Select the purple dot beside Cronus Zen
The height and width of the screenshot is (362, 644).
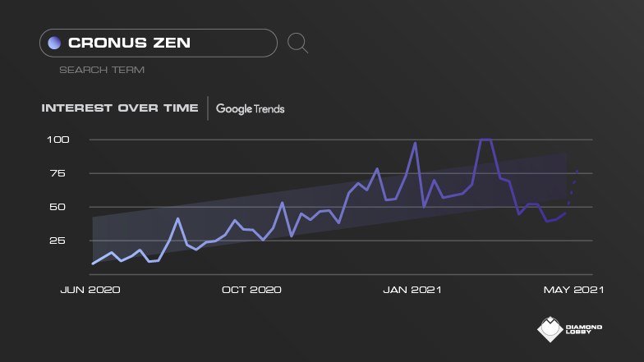tap(54, 43)
